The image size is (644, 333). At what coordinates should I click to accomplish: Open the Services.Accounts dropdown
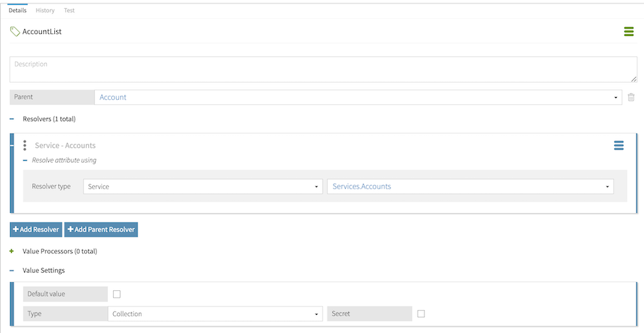tap(470, 187)
